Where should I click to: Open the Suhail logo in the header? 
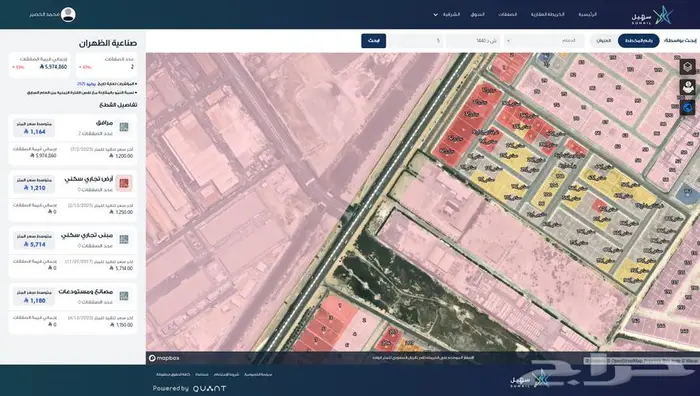click(x=652, y=15)
